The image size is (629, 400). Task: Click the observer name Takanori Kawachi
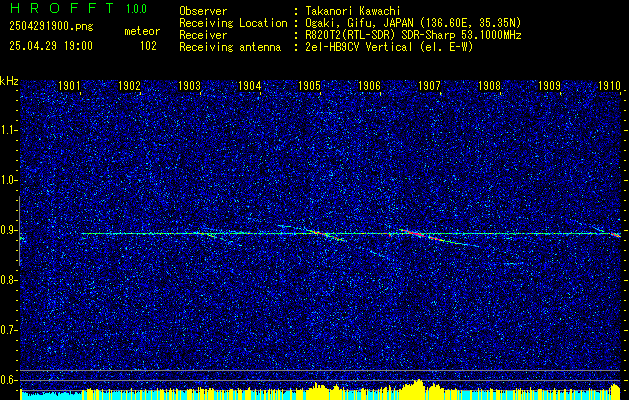pos(353,11)
